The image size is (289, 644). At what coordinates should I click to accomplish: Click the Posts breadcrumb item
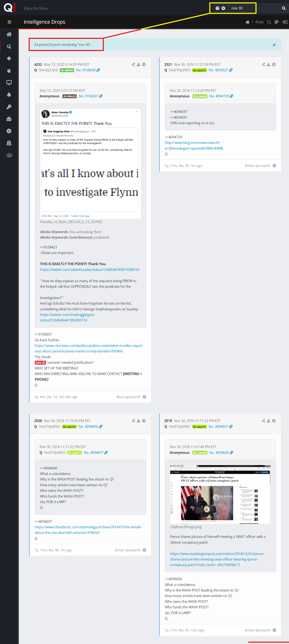260,22
